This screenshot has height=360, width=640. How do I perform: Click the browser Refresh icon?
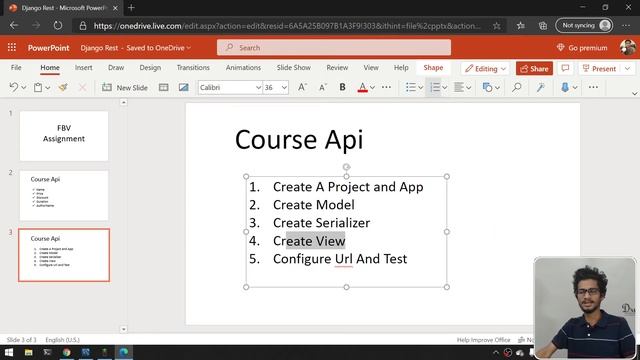click(x=58, y=25)
